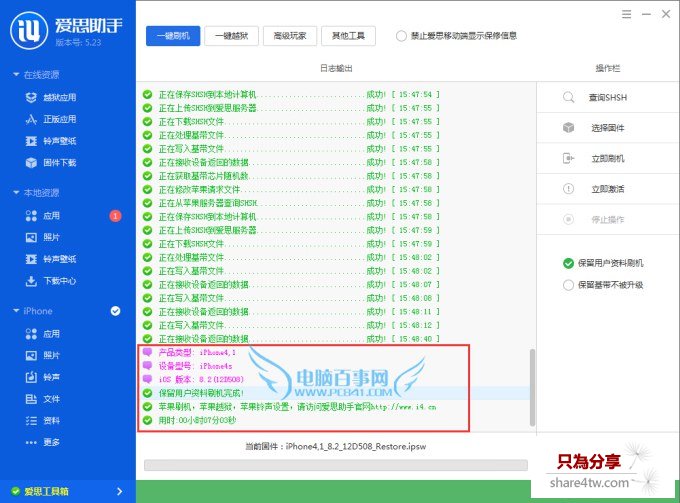Click green checkmark of 保留用户资料刷机完成 log row

pos(147,393)
